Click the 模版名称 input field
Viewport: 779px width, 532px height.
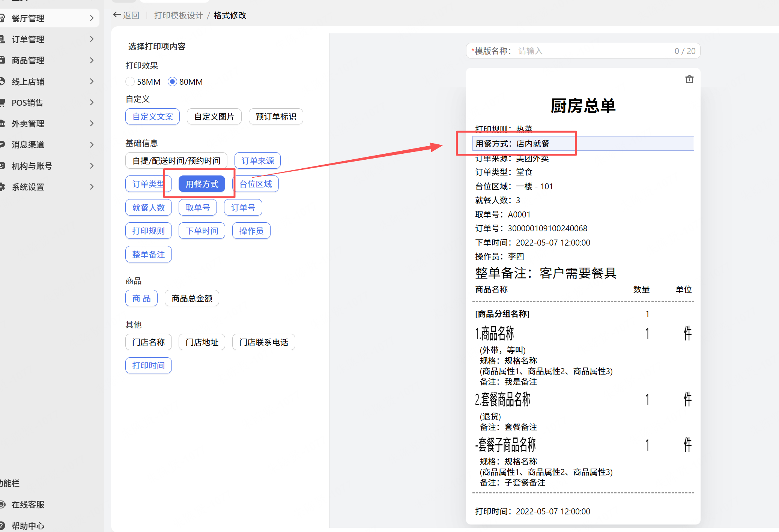tap(593, 51)
